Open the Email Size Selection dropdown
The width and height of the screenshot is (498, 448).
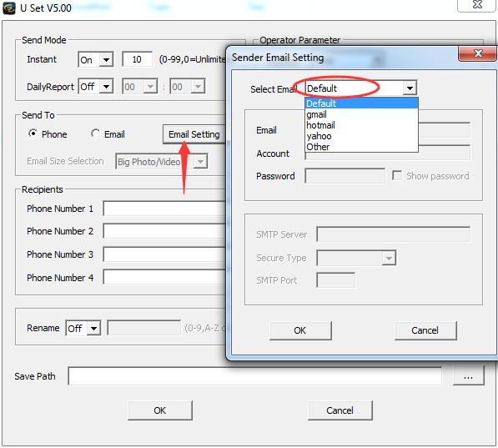200,162
